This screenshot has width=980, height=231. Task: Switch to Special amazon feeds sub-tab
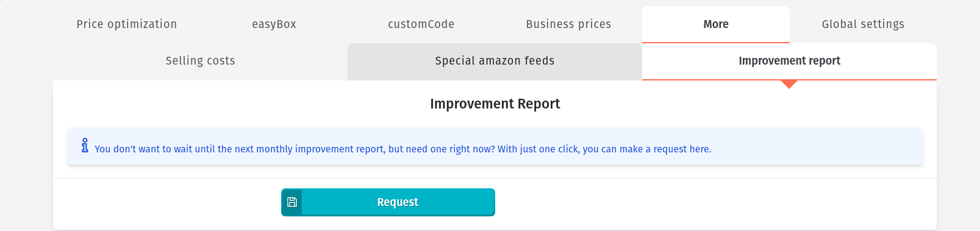[495, 61]
